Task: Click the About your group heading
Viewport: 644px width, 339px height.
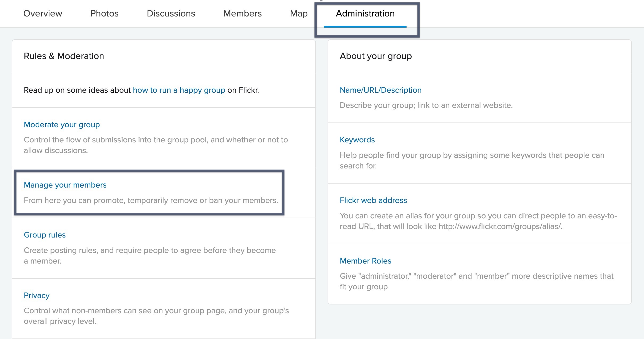Action: pos(376,56)
